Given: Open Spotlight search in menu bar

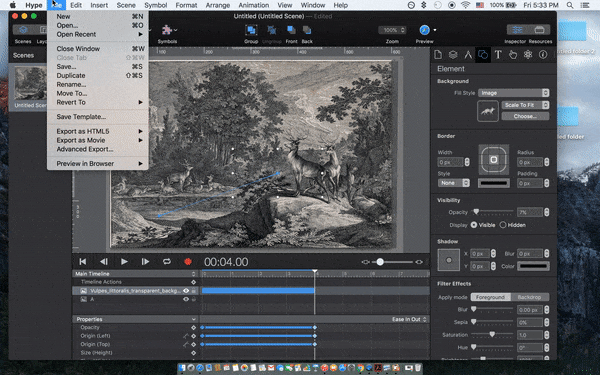Looking at the screenshot, I should tap(570, 5).
